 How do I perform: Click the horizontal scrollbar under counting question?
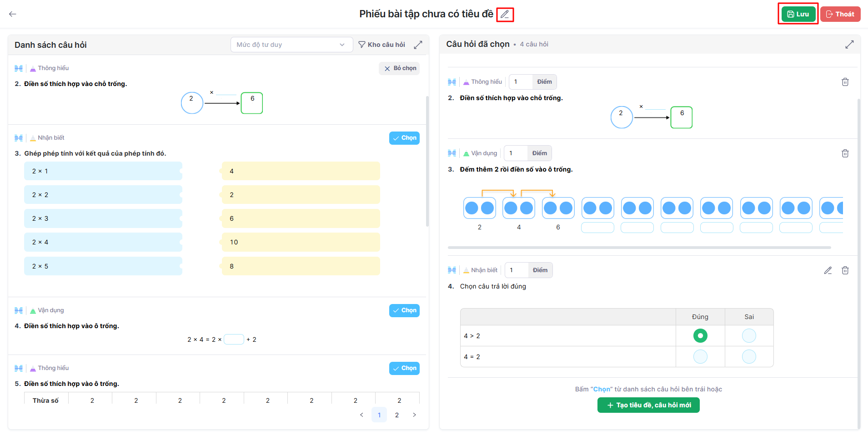[x=639, y=248]
